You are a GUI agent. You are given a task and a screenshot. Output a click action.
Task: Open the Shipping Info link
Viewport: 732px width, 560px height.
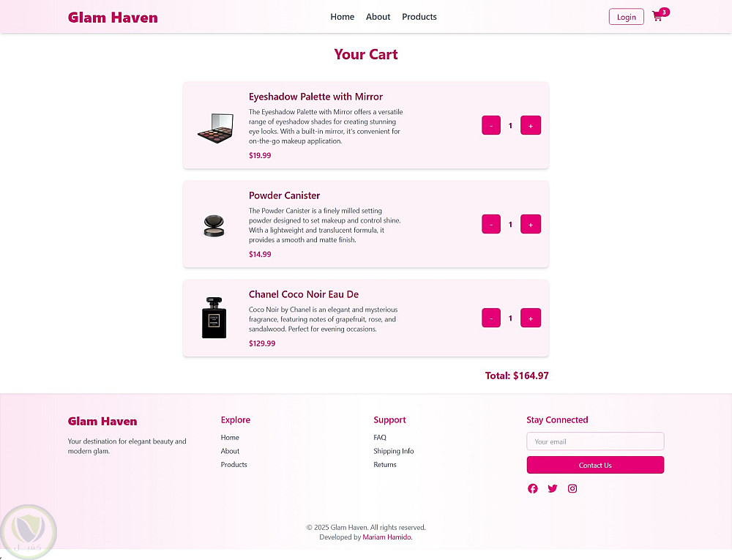coord(394,451)
